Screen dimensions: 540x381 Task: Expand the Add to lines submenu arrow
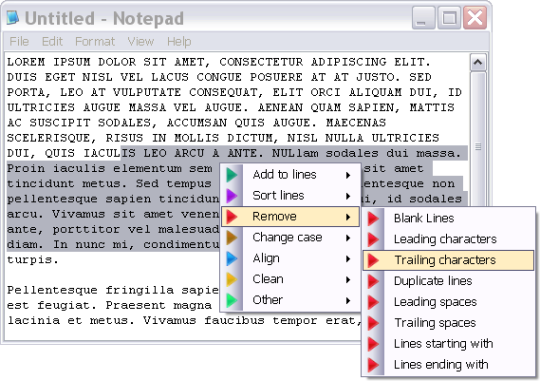(x=348, y=175)
